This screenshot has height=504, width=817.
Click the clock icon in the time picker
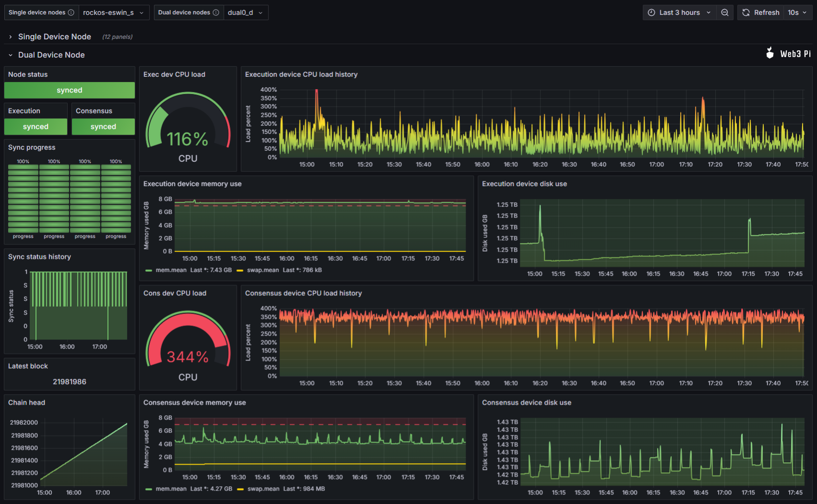(651, 12)
